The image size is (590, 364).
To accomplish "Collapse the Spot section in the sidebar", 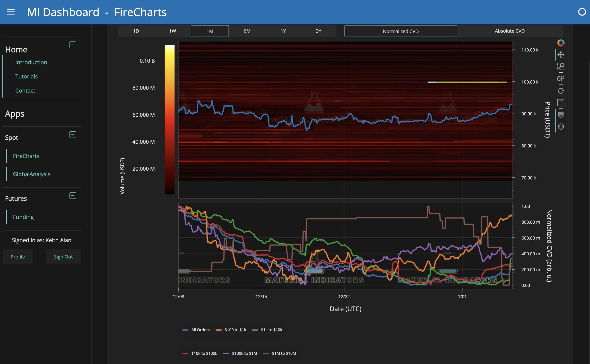I will point(73,135).
